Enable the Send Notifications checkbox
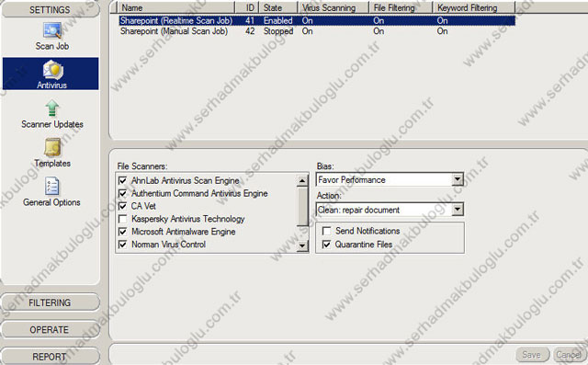 point(327,231)
